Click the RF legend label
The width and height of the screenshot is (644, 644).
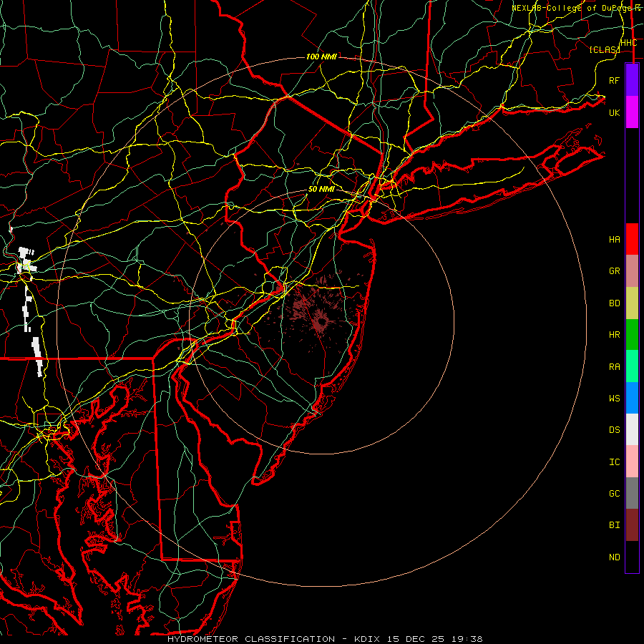tap(615, 80)
